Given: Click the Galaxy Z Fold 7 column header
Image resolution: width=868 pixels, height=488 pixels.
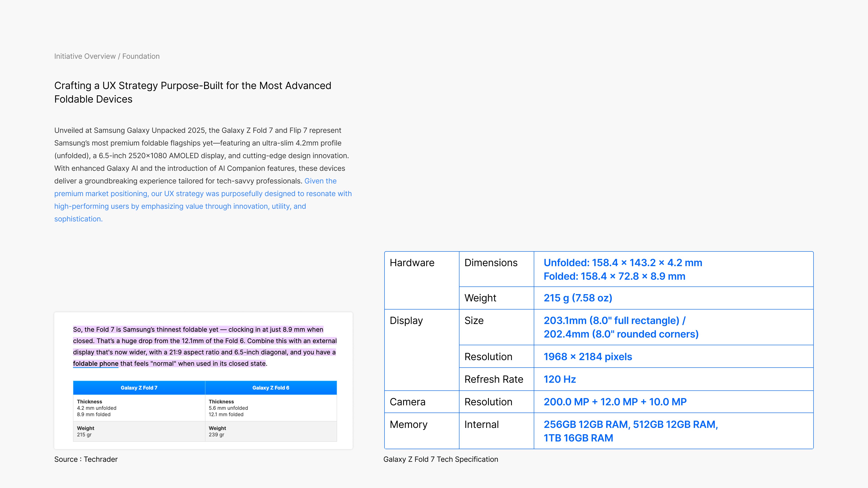Looking at the screenshot, I should tap(139, 388).
